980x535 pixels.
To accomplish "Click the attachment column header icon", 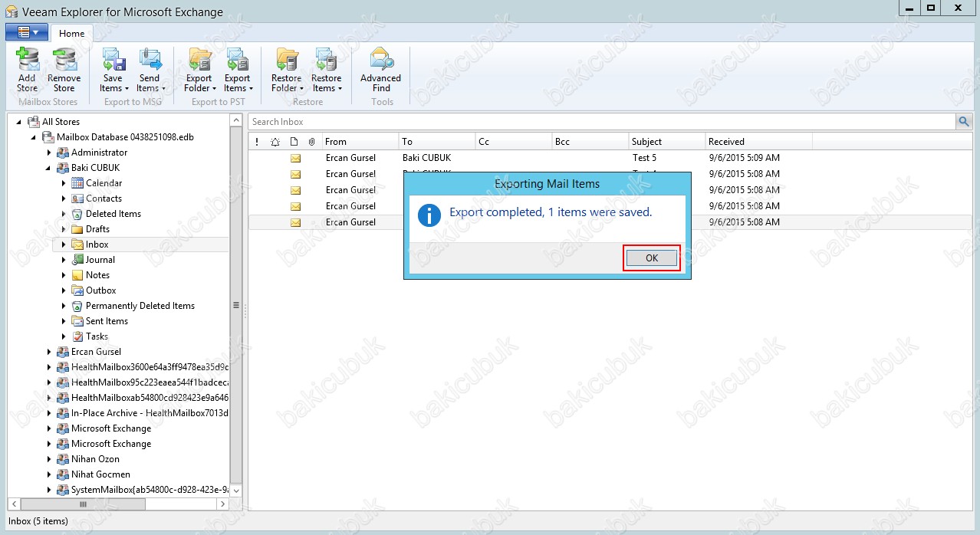I will [x=311, y=142].
